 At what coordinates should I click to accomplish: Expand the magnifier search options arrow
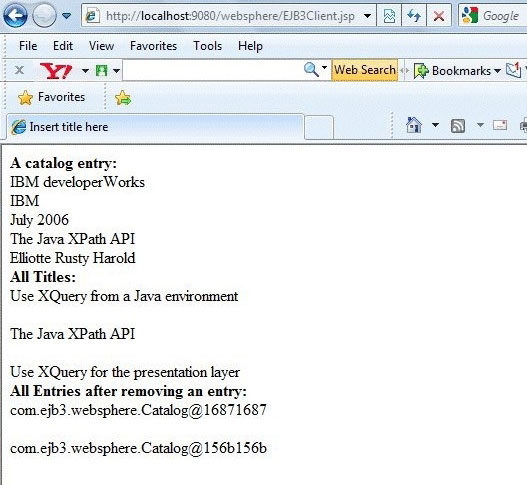coord(324,68)
